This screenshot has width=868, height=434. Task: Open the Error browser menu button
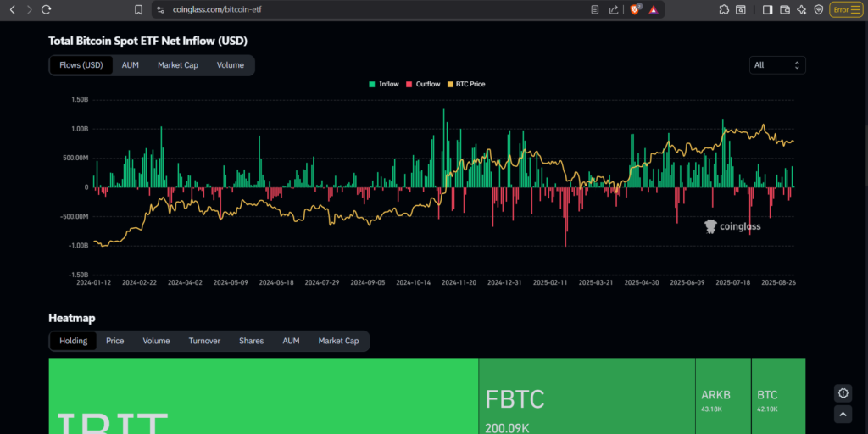pos(846,9)
